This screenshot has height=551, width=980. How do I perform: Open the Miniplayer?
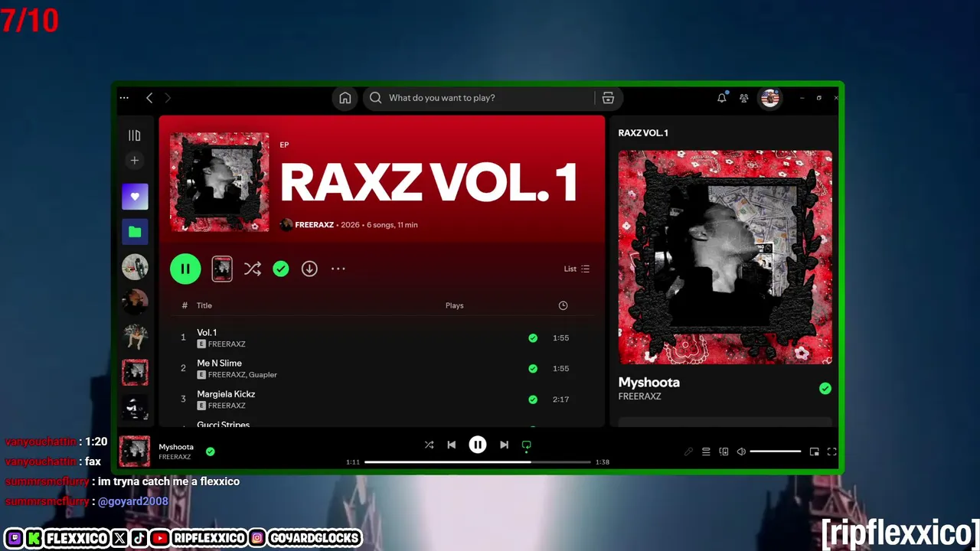click(814, 452)
